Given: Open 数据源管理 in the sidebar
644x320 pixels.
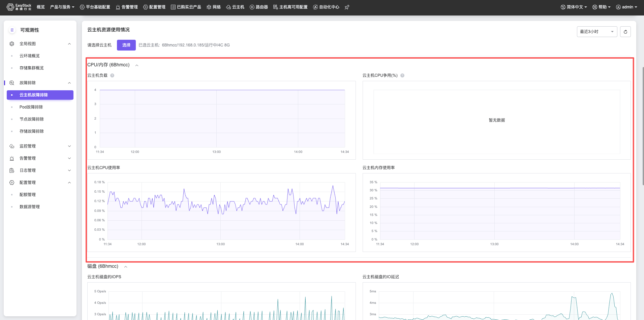Looking at the screenshot, I should coord(30,207).
